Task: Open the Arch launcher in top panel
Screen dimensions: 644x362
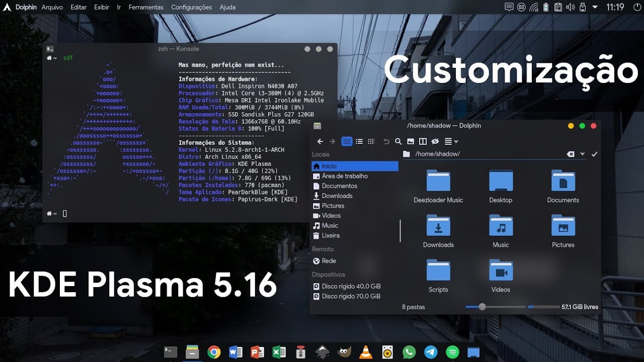Action: pos(7,7)
